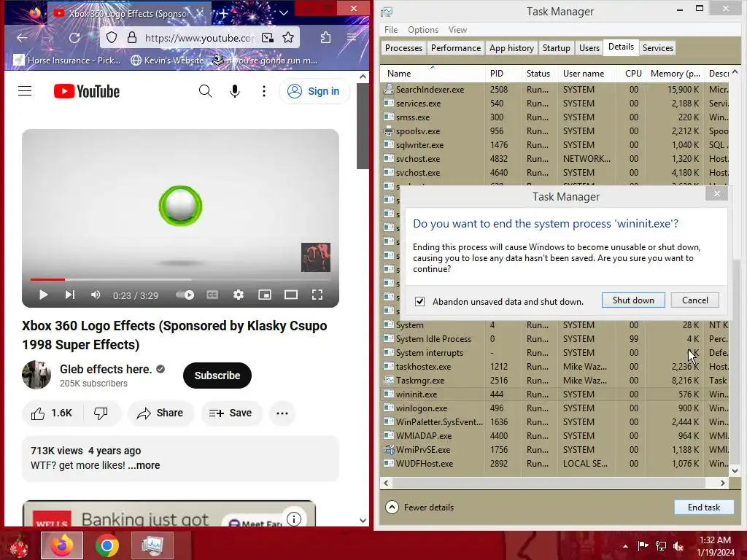The width and height of the screenshot is (747, 560).
Task: Switch to the App history tab
Action: pyautogui.click(x=511, y=47)
